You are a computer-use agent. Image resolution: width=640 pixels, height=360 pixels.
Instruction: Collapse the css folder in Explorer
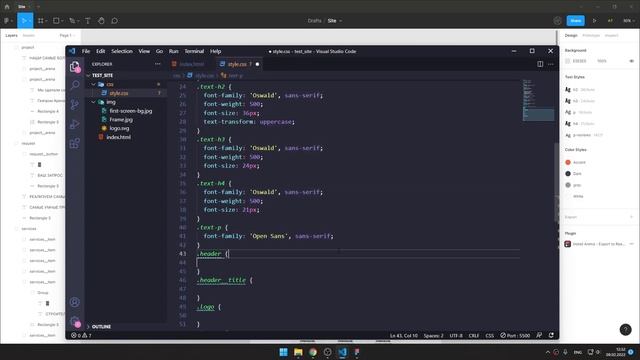click(109, 84)
